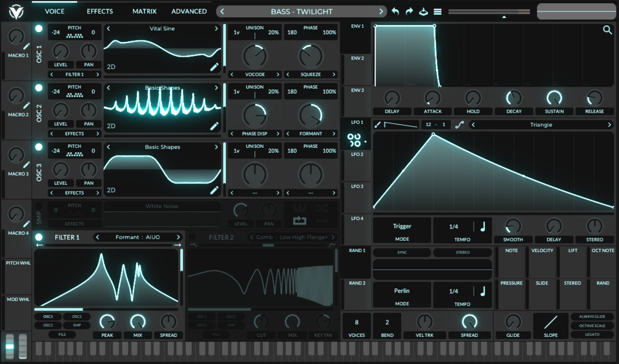
Task: Switch to the MATRIX tab
Action: coord(145,12)
